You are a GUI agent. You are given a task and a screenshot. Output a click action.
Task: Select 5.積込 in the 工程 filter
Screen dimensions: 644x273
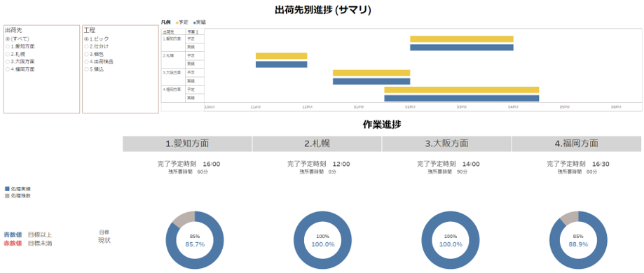click(x=86, y=69)
